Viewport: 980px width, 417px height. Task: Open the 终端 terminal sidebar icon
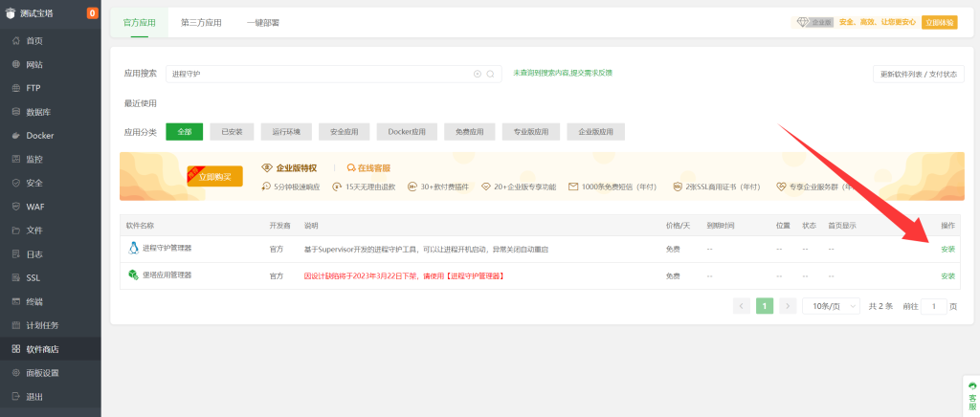point(15,301)
